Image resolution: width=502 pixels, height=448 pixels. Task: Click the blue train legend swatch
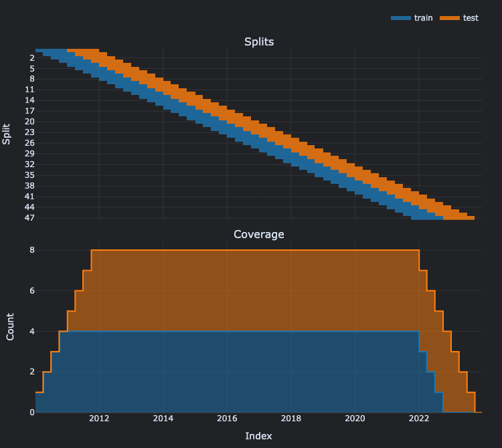[x=400, y=18]
